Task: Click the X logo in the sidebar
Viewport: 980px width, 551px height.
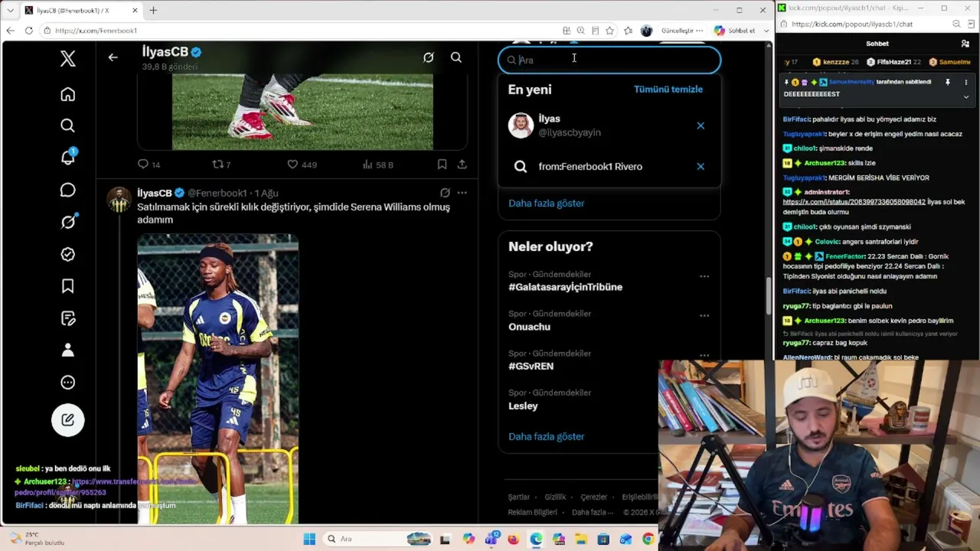Action: [68, 58]
